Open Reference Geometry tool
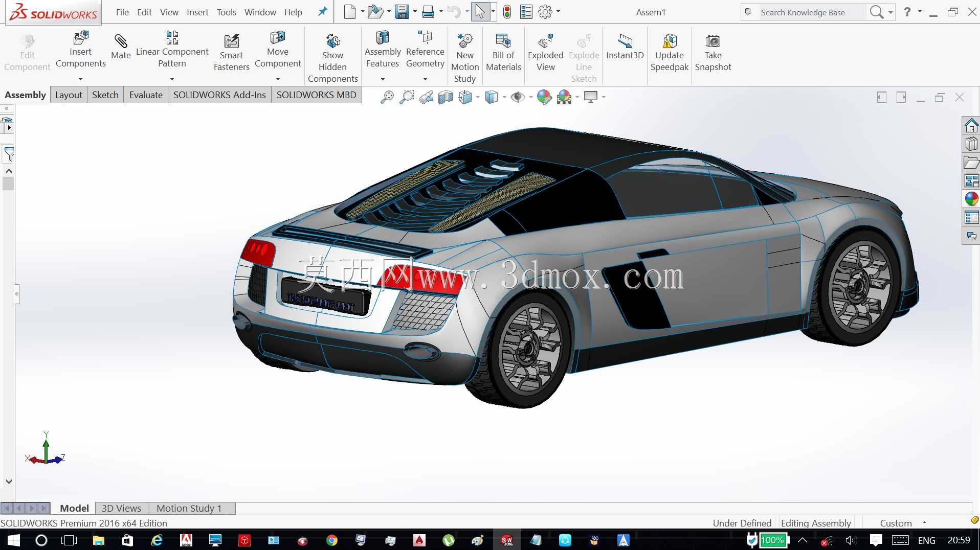980x550 pixels. (x=425, y=49)
